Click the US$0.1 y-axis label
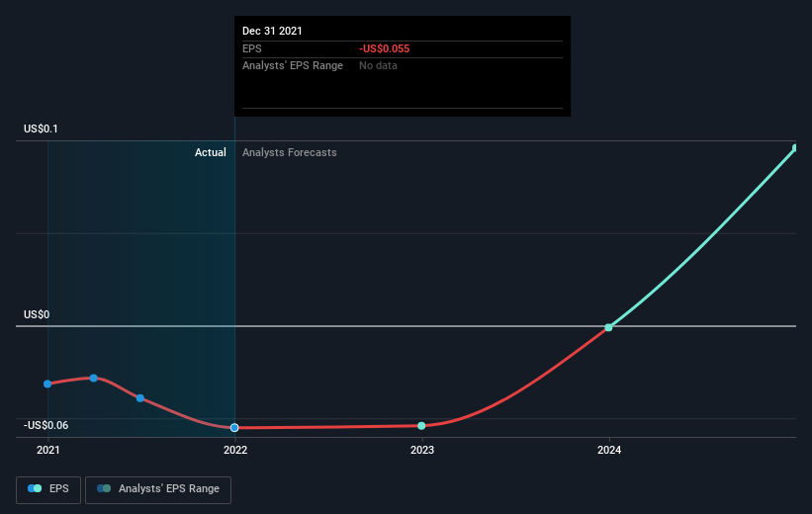This screenshot has width=812, height=514. [41, 128]
